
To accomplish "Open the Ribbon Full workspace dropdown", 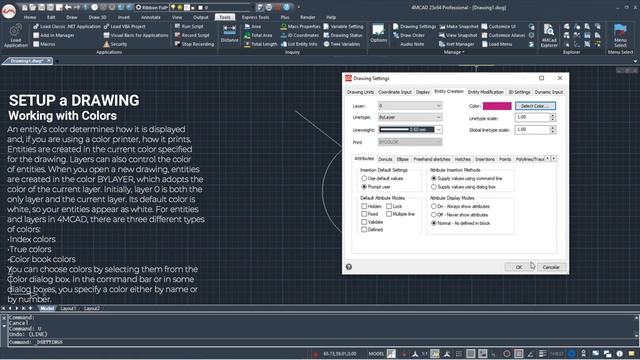I will click(151, 7).
